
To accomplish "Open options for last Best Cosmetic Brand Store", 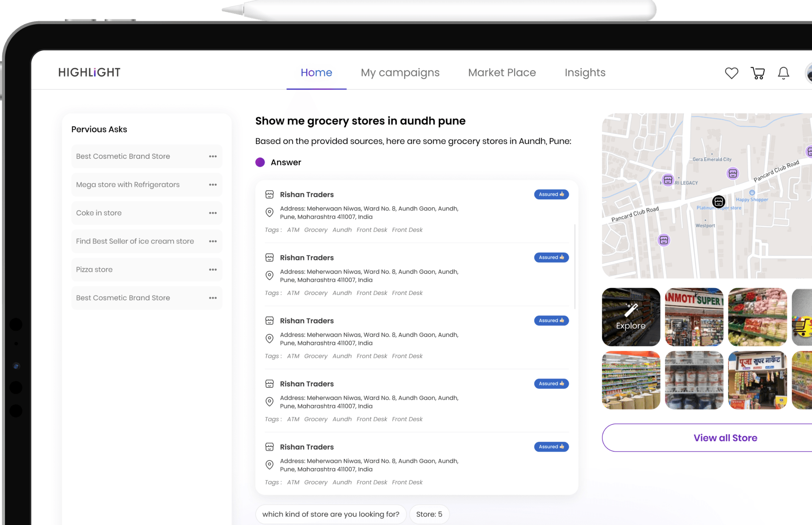I will tap(213, 298).
